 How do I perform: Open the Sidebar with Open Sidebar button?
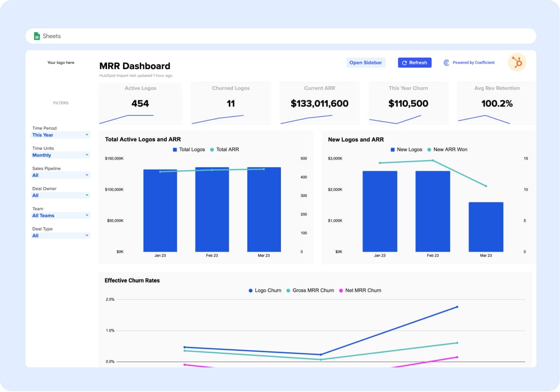[x=365, y=62]
